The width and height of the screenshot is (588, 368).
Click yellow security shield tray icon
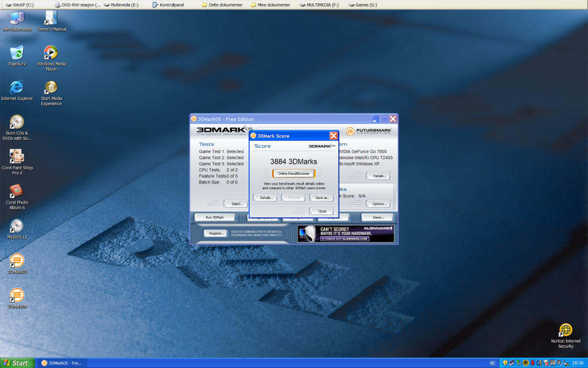(x=505, y=363)
